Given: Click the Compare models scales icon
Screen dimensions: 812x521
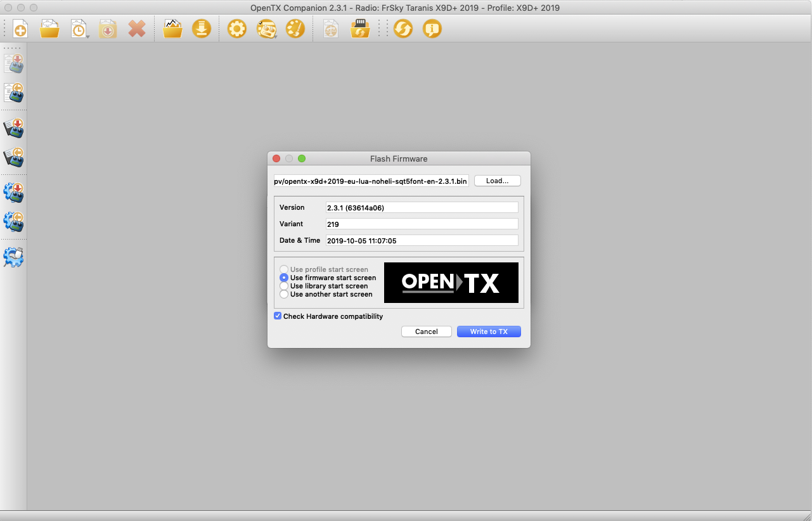Looking at the screenshot, I should click(331, 29).
